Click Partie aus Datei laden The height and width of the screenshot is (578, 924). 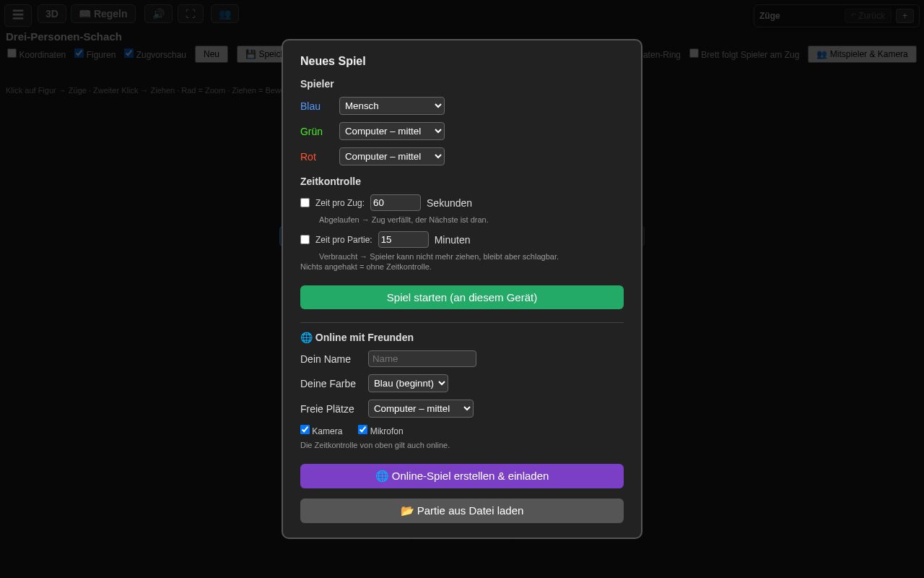pyautogui.click(x=462, y=511)
